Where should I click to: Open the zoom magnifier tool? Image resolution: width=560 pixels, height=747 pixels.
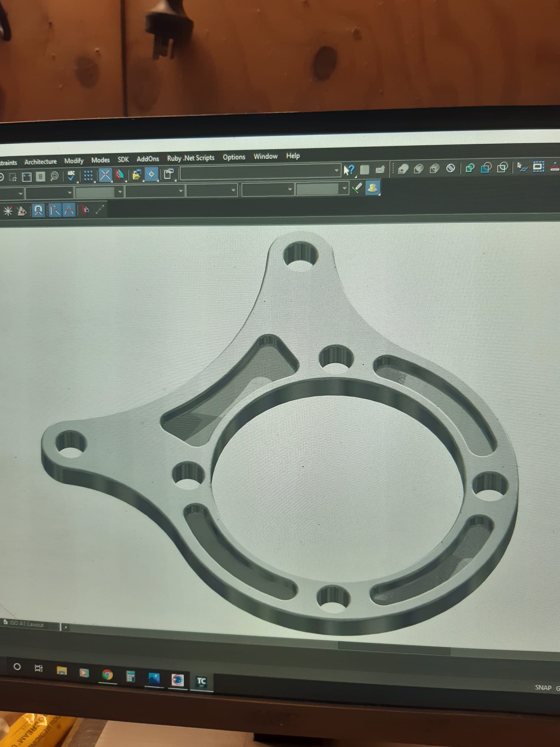click(x=54, y=177)
